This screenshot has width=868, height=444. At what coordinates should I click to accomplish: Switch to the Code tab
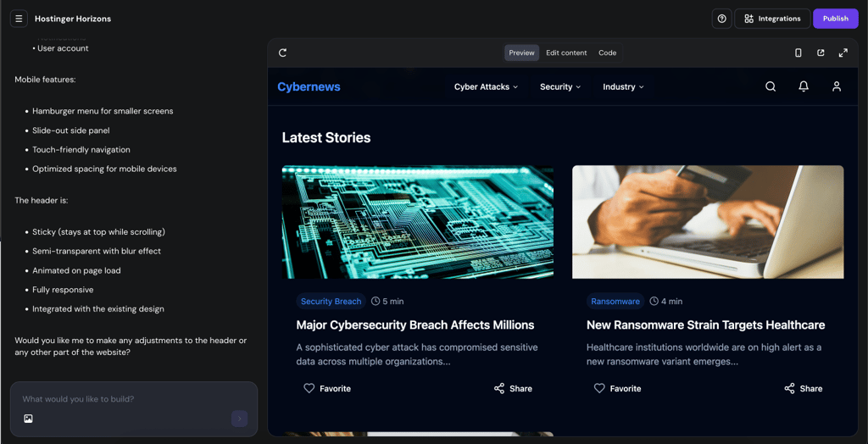pyautogui.click(x=607, y=53)
